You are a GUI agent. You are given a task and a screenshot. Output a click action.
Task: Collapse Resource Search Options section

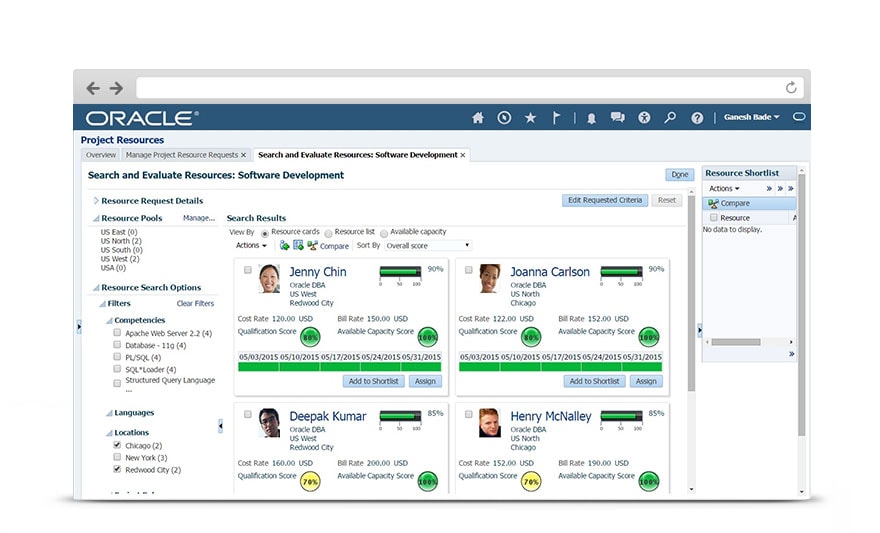click(96, 288)
